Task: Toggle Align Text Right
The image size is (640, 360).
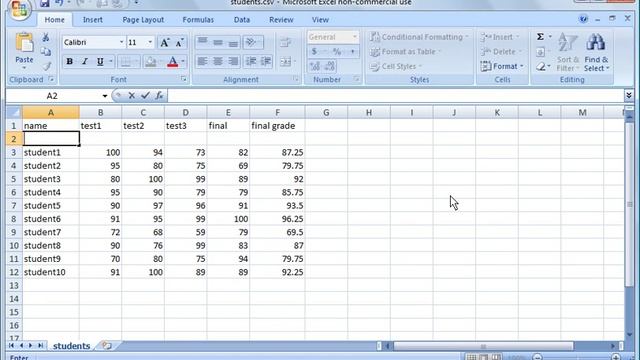Action: pos(233,62)
